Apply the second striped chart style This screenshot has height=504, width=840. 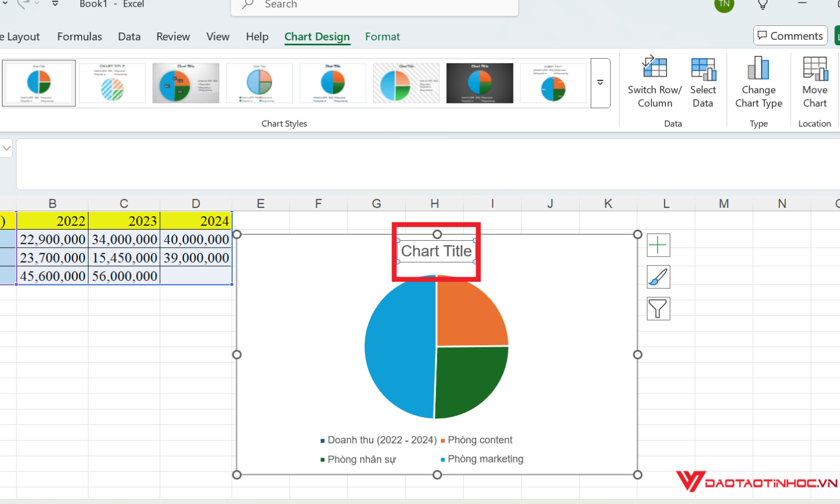(x=112, y=83)
